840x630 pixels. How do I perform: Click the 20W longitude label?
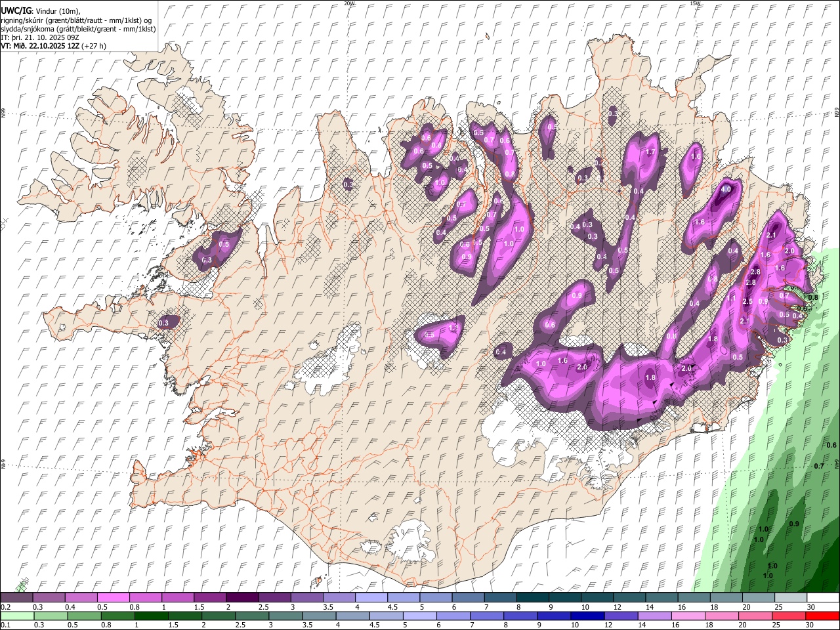[349, 3]
